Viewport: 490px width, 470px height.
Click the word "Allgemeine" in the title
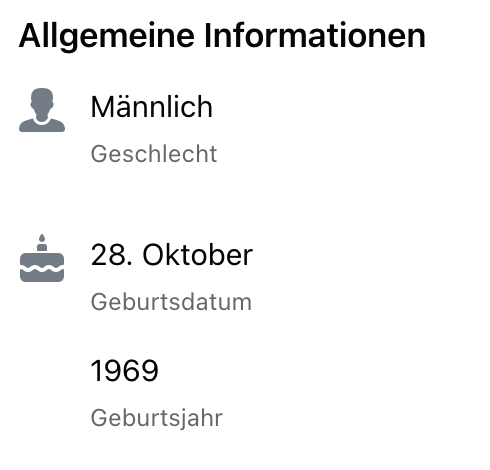pos(107,37)
